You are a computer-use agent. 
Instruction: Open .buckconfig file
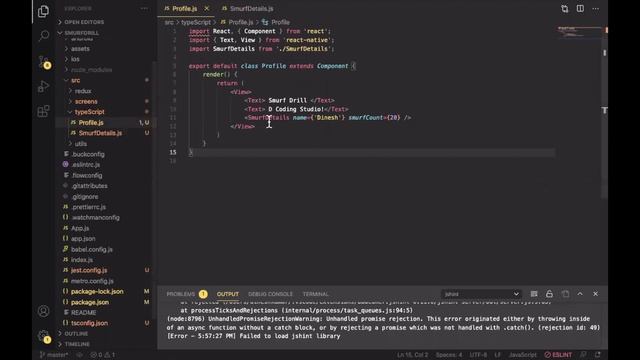click(88, 154)
